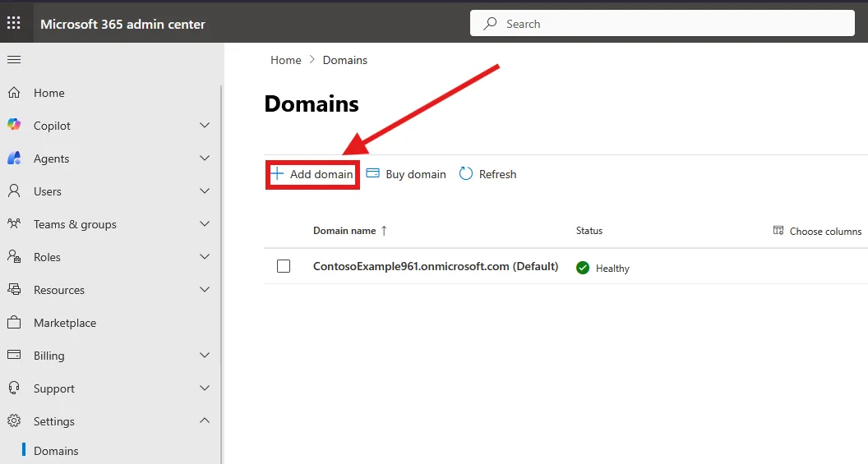This screenshot has height=464, width=868.
Task: Click the Microsoft 365 admin center title
Action: point(122,24)
